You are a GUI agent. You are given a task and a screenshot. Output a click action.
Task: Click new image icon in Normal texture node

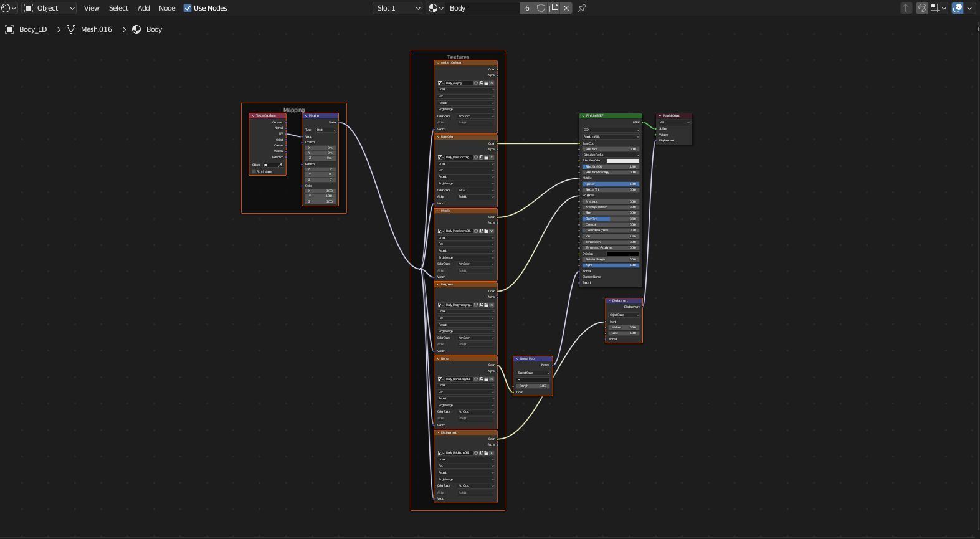[x=482, y=379]
